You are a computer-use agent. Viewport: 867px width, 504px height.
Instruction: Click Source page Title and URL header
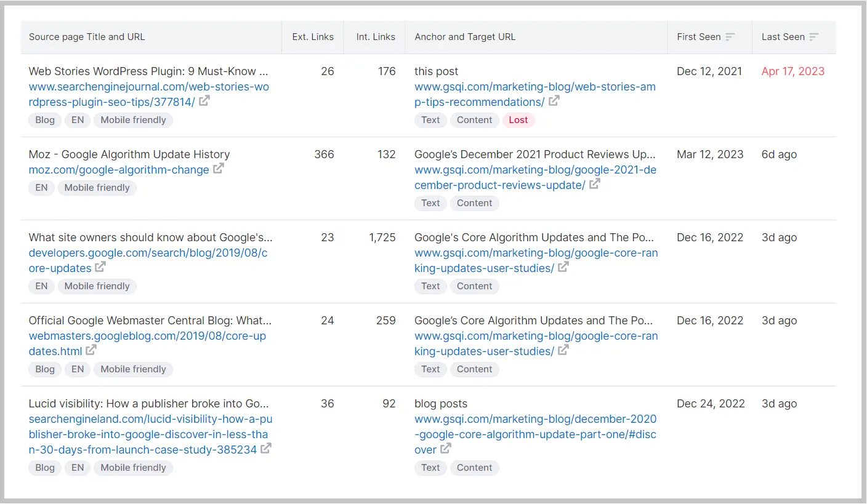pyautogui.click(x=87, y=37)
